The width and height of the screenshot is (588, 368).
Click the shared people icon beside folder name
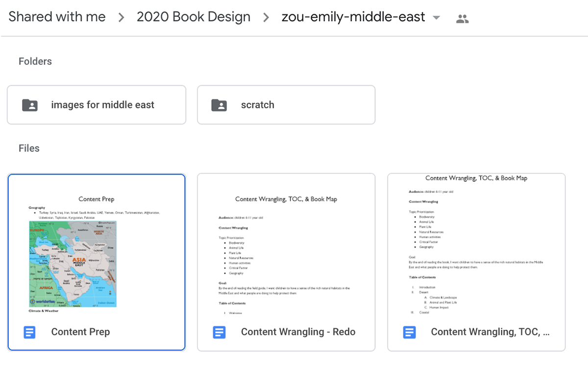tap(462, 19)
